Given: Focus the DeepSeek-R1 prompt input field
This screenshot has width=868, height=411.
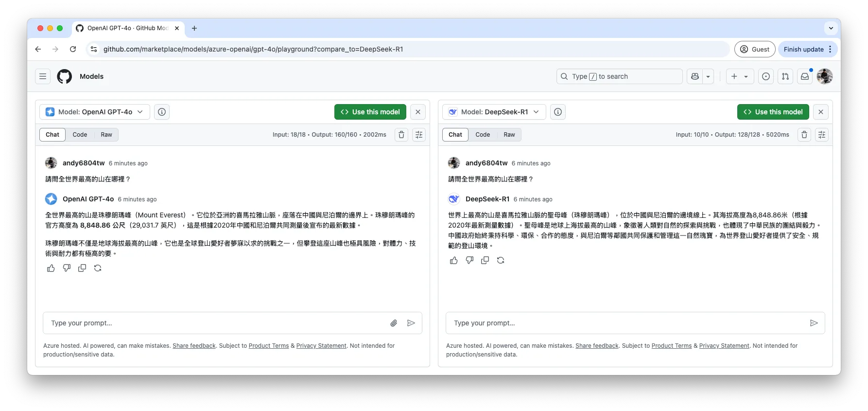Looking at the screenshot, I should [627, 323].
